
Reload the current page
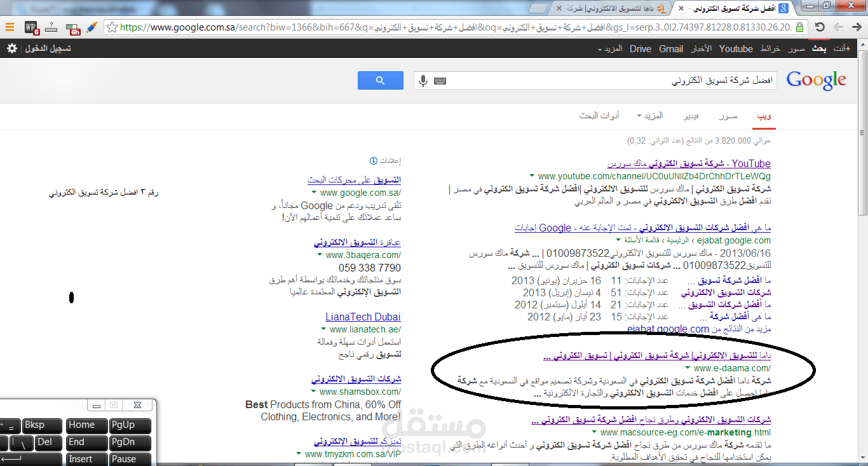820,27
